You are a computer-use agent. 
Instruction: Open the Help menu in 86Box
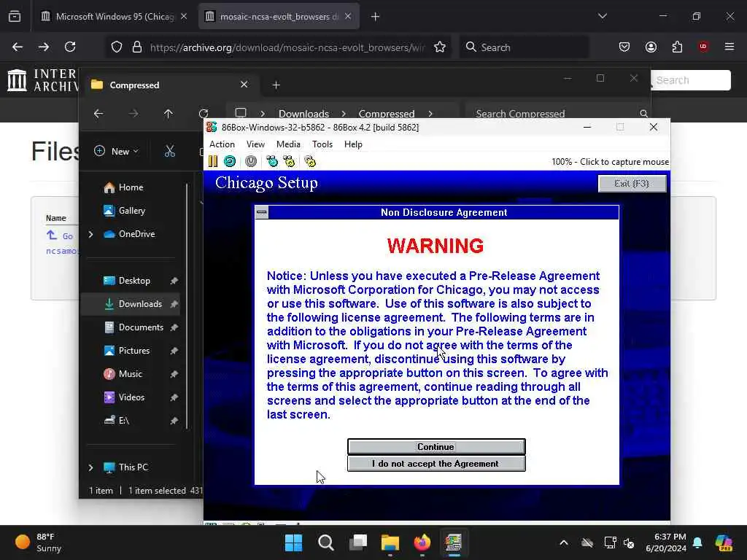click(x=354, y=144)
